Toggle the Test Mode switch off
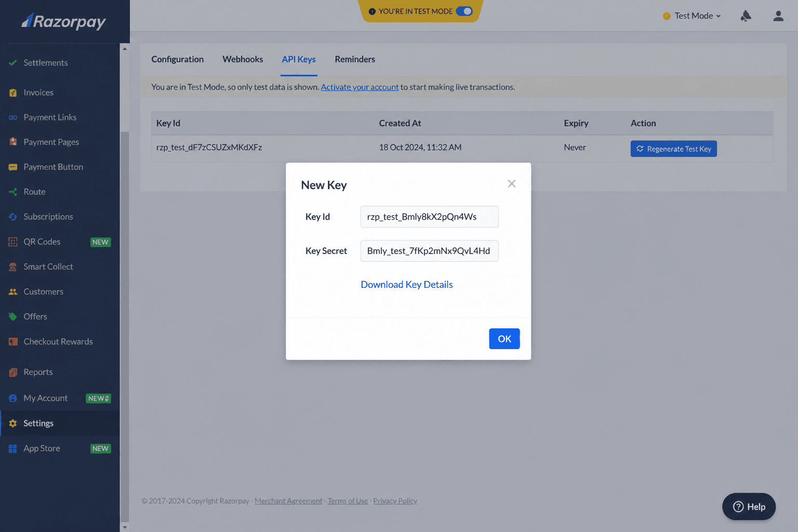 464,11
